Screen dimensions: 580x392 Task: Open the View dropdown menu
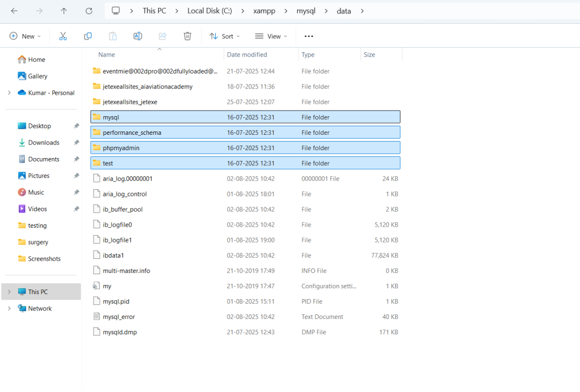coord(271,36)
